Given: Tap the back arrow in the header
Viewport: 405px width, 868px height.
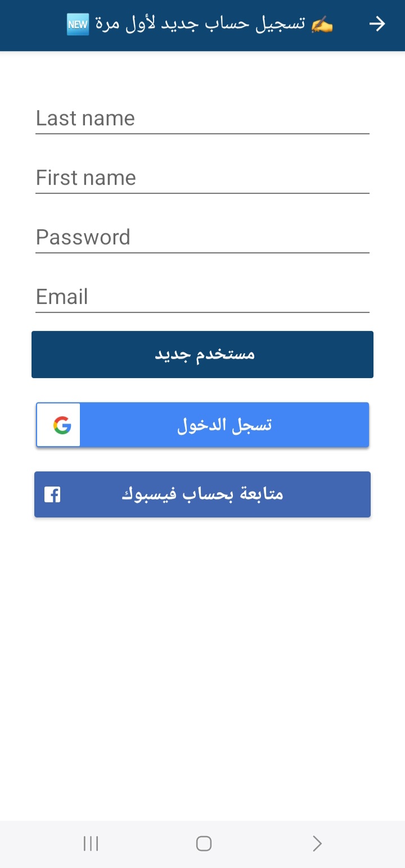Looking at the screenshot, I should (x=377, y=24).
